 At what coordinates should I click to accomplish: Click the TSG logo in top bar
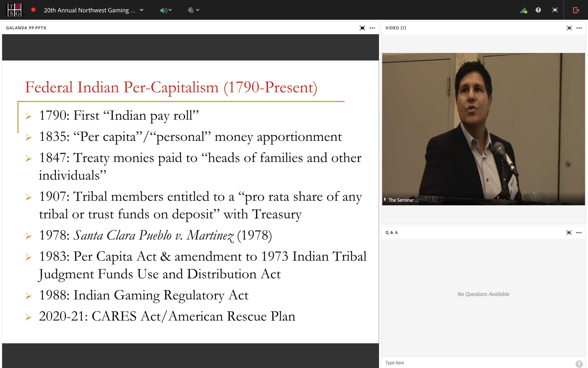(x=14, y=10)
